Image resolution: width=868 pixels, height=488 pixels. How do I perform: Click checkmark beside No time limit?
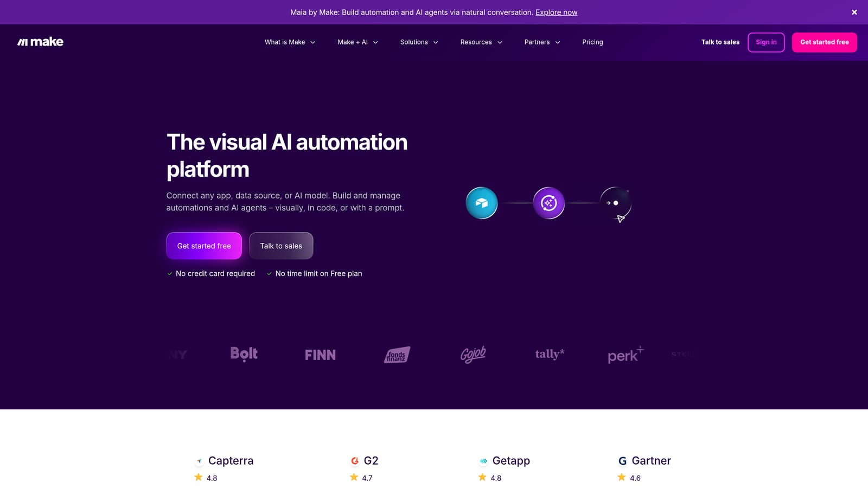[x=269, y=274]
